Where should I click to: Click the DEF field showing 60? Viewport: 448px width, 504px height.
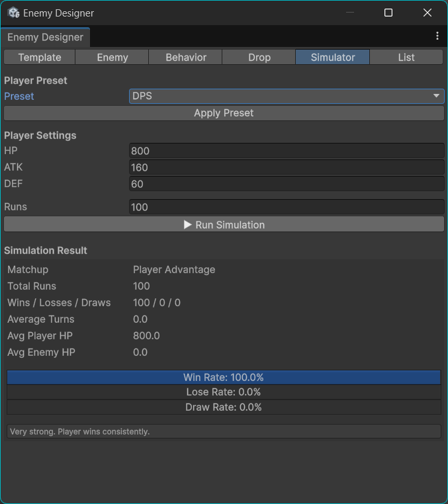pos(287,184)
